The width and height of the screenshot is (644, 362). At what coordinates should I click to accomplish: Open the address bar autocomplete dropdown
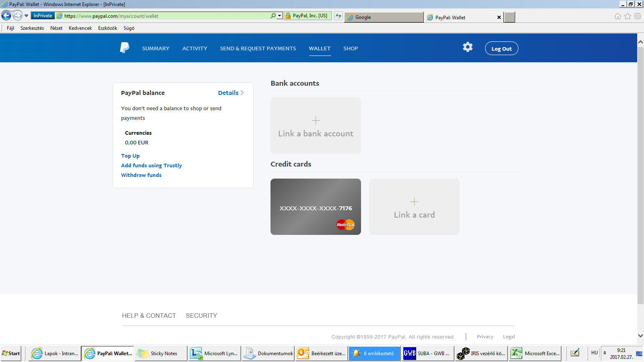[x=279, y=16]
